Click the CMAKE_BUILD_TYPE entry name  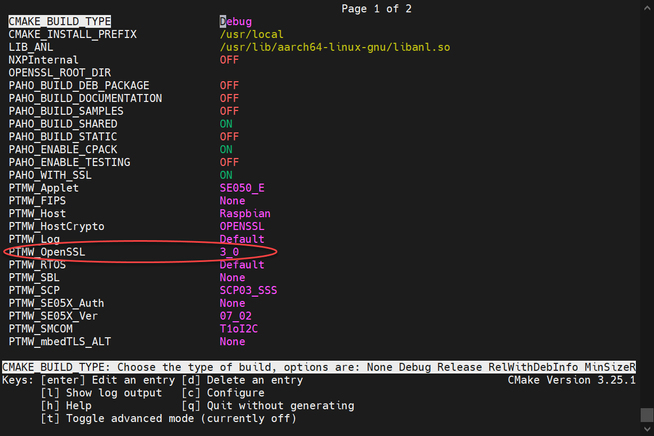60,21
